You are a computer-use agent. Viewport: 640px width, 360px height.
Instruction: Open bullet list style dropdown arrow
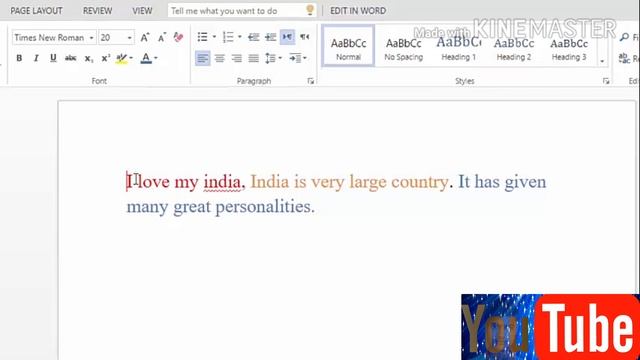[214, 37]
